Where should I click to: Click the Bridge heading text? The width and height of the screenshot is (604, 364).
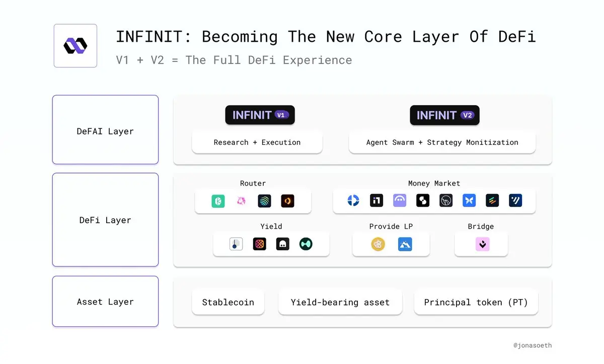(x=481, y=226)
